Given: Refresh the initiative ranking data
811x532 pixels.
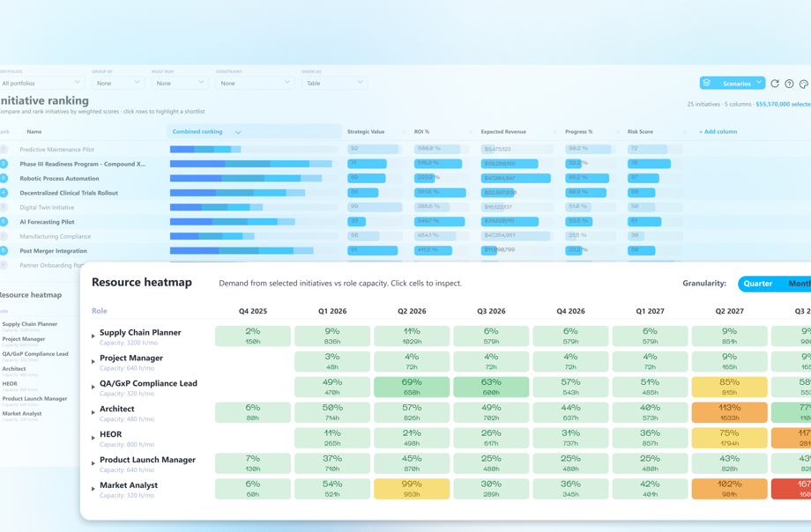Looking at the screenshot, I should click(x=774, y=84).
